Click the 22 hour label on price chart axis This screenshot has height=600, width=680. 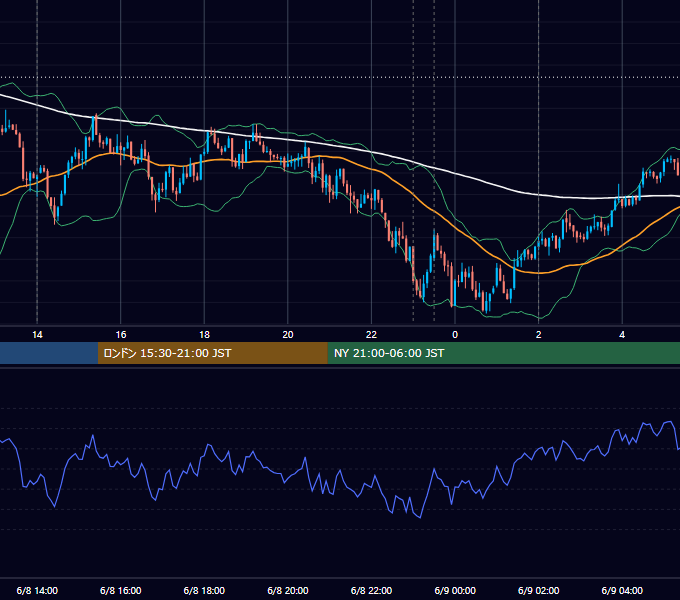(x=371, y=335)
